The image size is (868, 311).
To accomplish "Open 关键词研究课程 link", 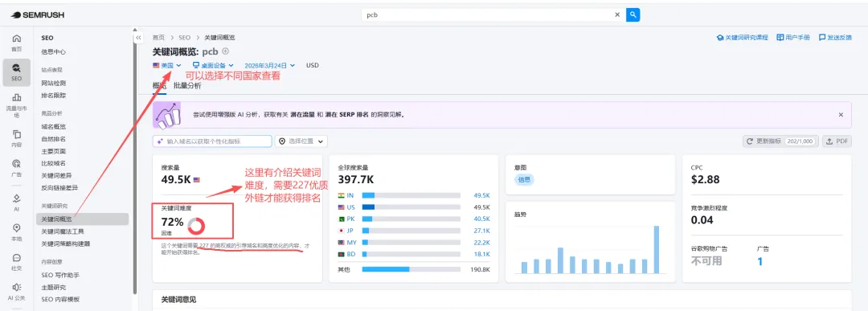I will click(x=743, y=38).
